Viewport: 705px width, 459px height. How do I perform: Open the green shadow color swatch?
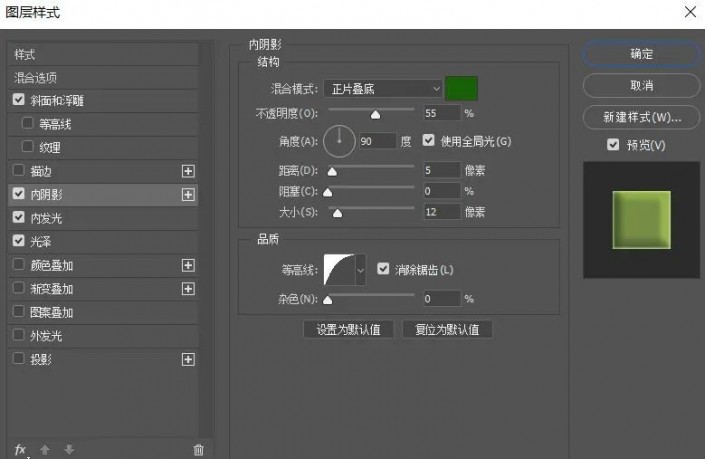pyautogui.click(x=461, y=88)
